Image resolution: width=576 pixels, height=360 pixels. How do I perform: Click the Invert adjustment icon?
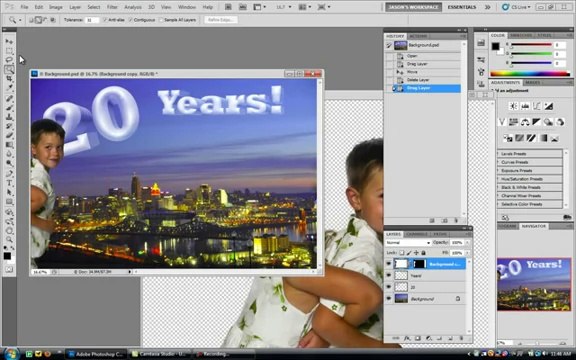tap(508, 138)
